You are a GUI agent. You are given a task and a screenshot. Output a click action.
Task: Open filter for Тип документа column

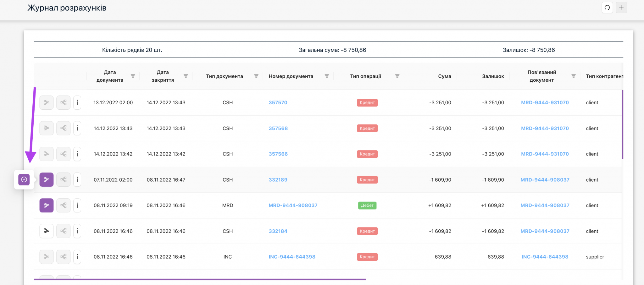pos(256,76)
